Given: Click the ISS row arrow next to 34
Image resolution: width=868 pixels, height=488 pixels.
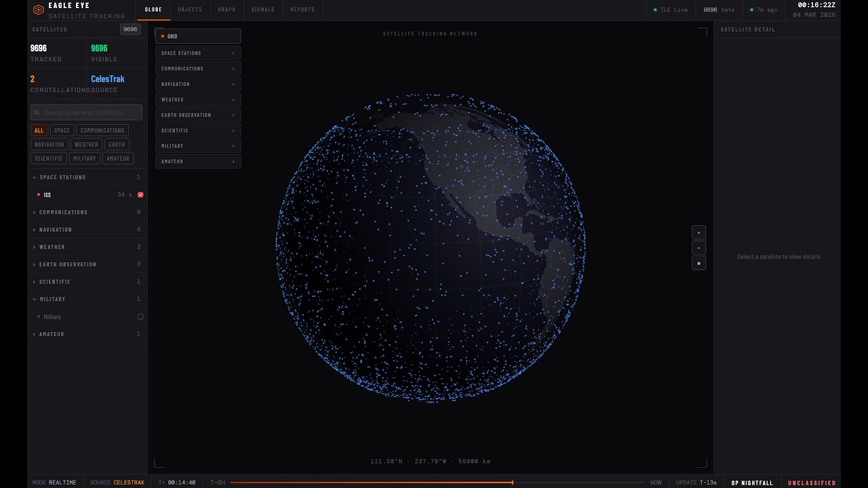Looking at the screenshot, I should coord(131,195).
